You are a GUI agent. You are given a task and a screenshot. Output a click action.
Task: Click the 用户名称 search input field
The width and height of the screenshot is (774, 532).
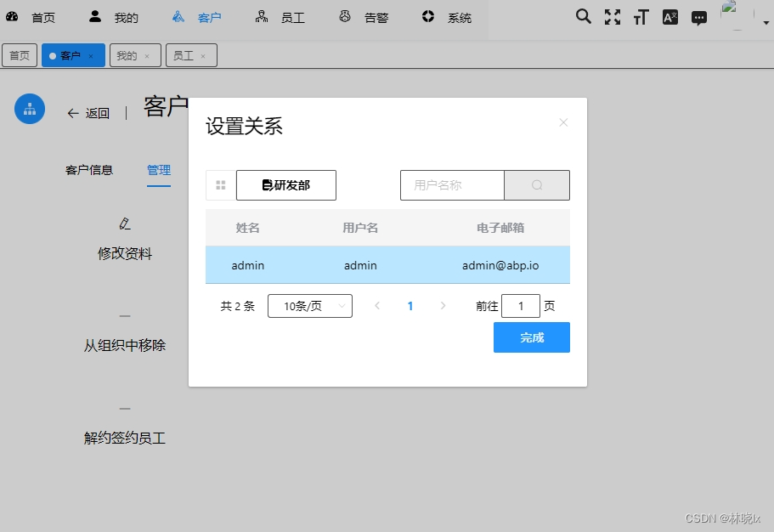452,184
